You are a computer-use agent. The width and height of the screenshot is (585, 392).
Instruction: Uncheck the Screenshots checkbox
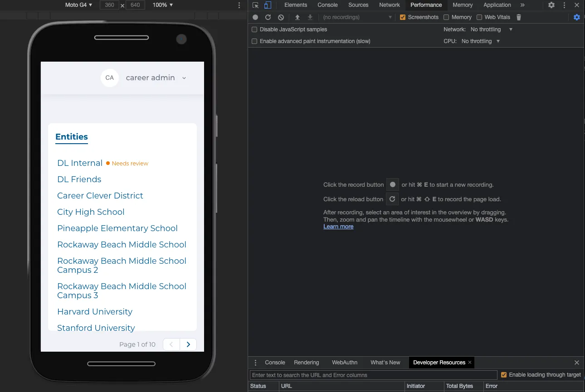coord(403,17)
